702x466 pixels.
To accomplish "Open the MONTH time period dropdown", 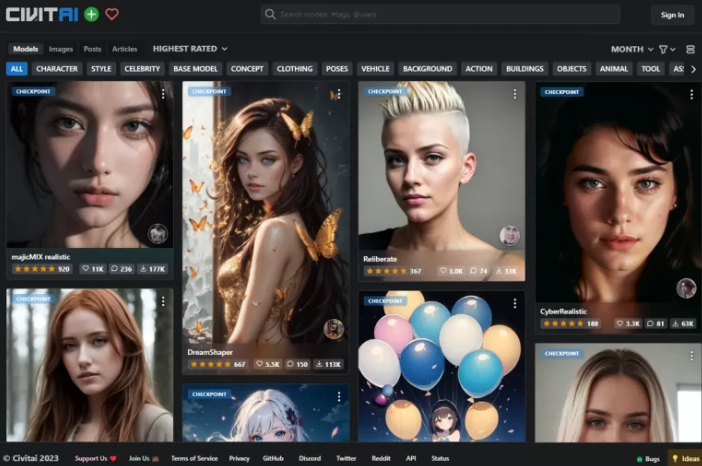I will pyautogui.click(x=632, y=49).
